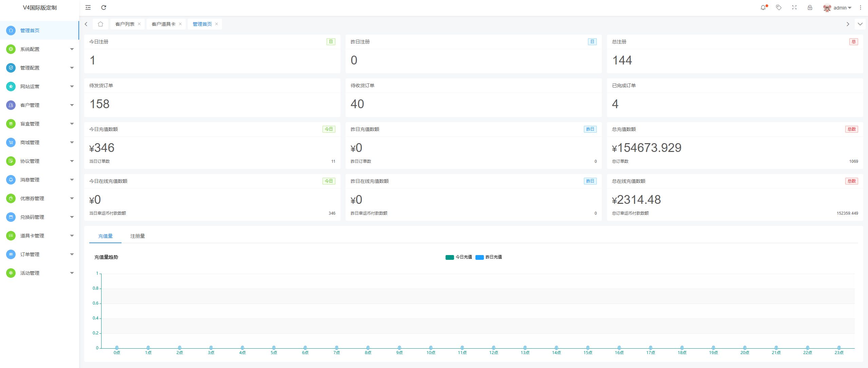868x368 pixels.
Task: Toggle fullscreen mode icon
Action: 794,7
